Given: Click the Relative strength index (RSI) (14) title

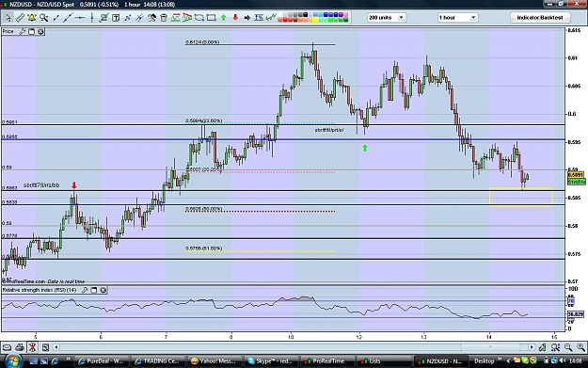Looking at the screenshot, I should [40, 290].
